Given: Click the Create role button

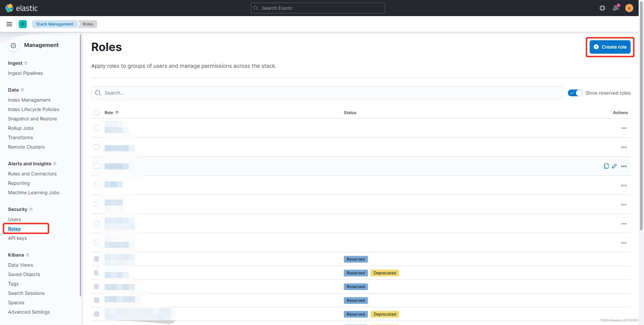Looking at the screenshot, I should coord(610,47).
